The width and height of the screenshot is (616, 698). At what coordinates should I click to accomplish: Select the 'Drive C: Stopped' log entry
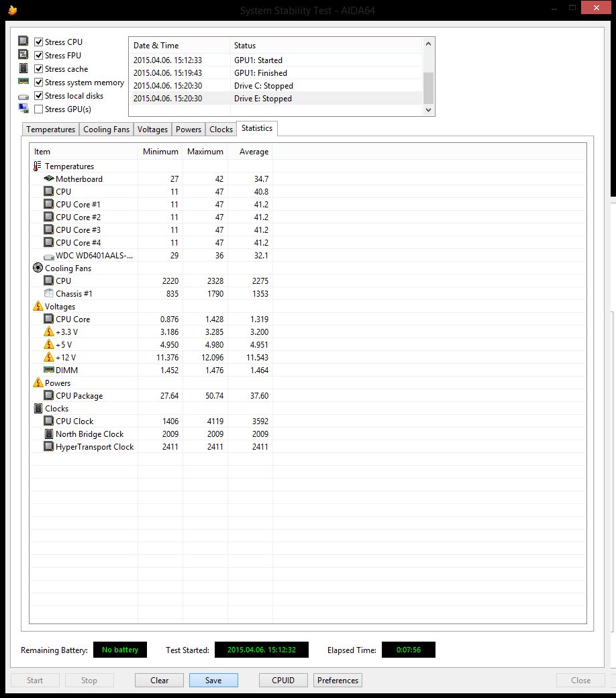pos(276,86)
